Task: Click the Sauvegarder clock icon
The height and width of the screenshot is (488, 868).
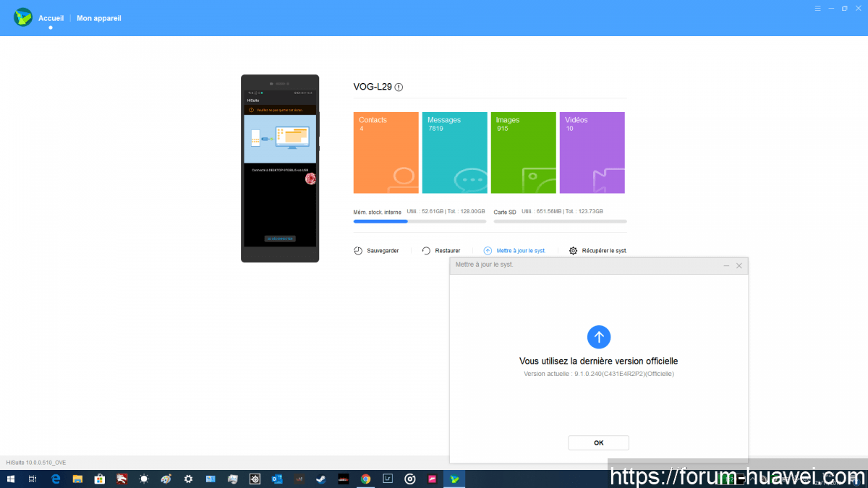Action: [x=358, y=251]
